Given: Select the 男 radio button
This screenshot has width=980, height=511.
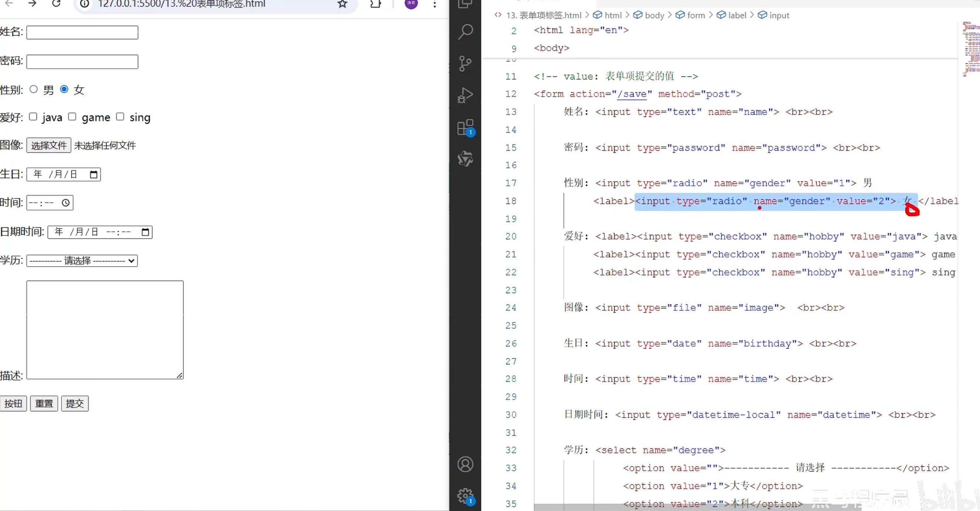Looking at the screenshot, I should (34, 89).
